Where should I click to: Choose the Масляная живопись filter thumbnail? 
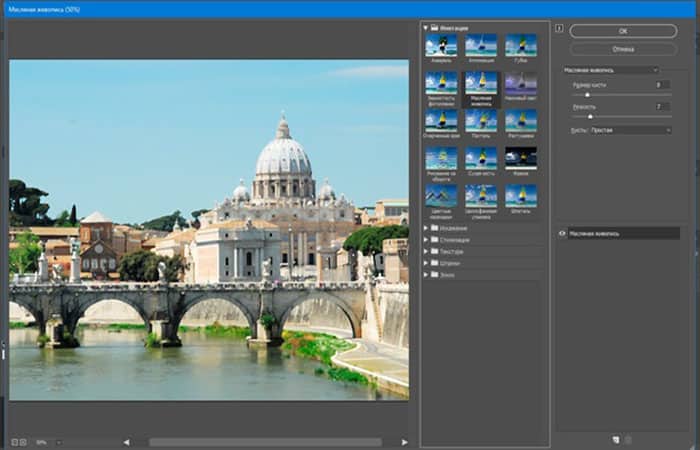tap(481, 83)
